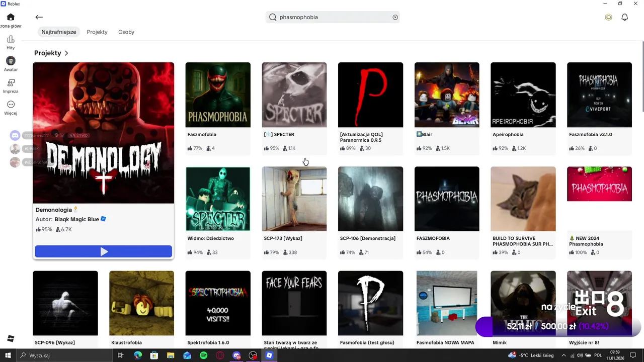Screen dimensions: 644x362
Task: Open Discord from taskbar
Action: point(236,355)
